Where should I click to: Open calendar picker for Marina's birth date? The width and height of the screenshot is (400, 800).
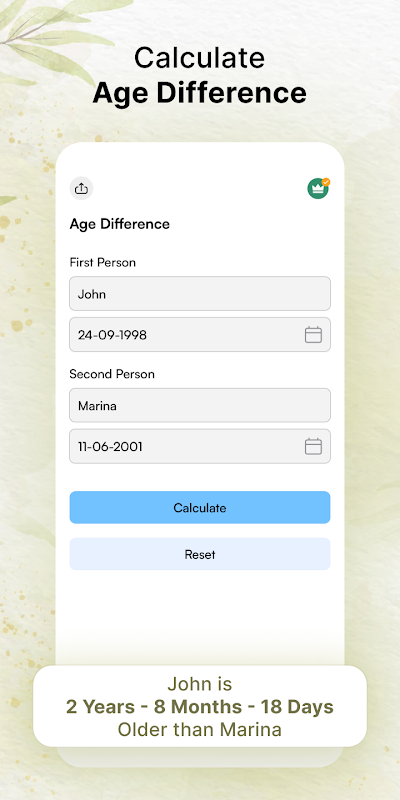(313, 446)
